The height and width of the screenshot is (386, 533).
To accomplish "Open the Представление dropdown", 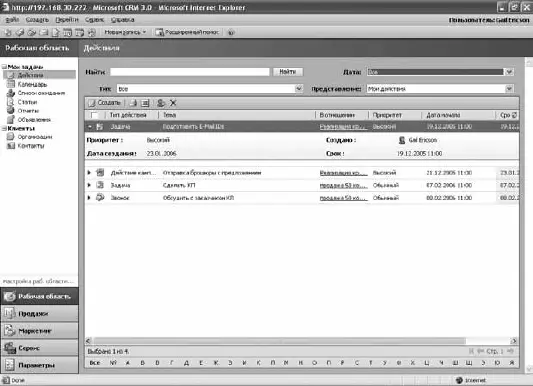I will [x=509, y=89].
